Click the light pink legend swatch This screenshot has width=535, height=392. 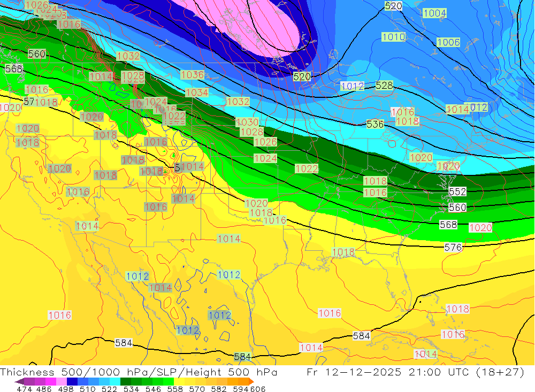tap(61, 382)
